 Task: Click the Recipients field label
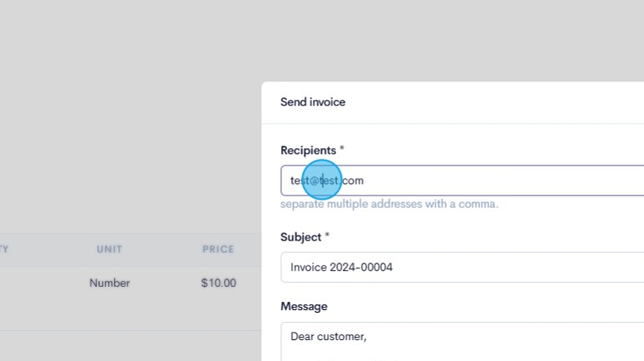[x=308, y=151]
